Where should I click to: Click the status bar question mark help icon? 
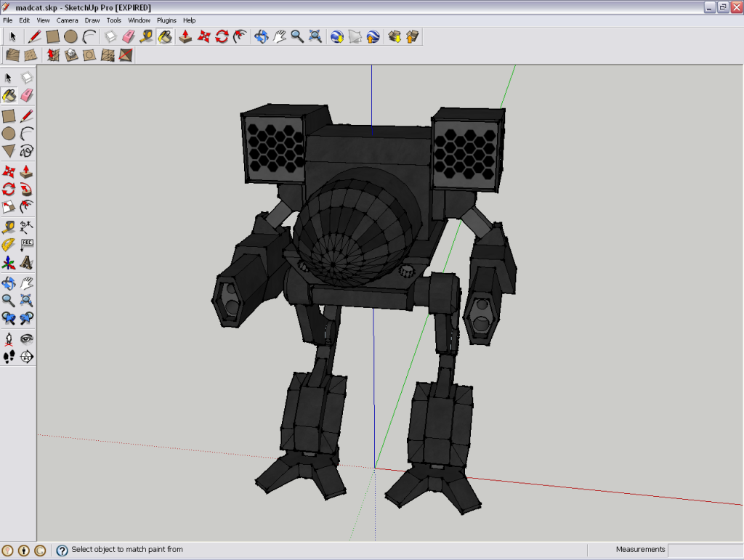[62, 550]
